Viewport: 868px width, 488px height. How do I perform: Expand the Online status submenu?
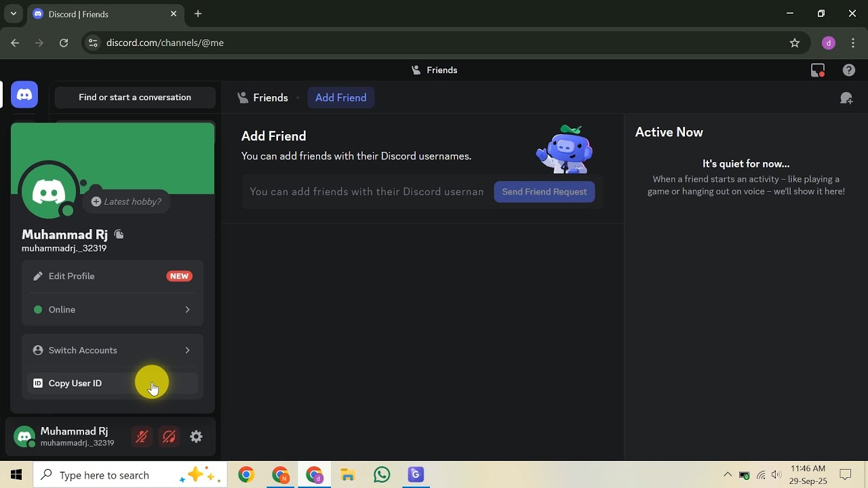pyautogui.click(x=113, y=310)
